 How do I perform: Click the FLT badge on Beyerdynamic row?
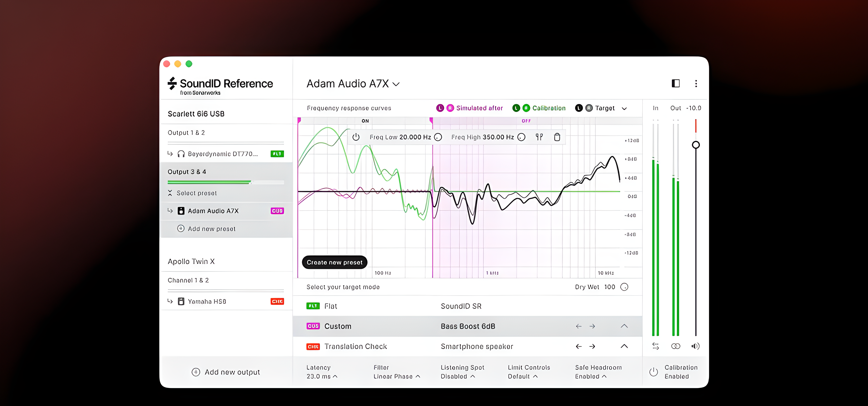tap(277, 154)
